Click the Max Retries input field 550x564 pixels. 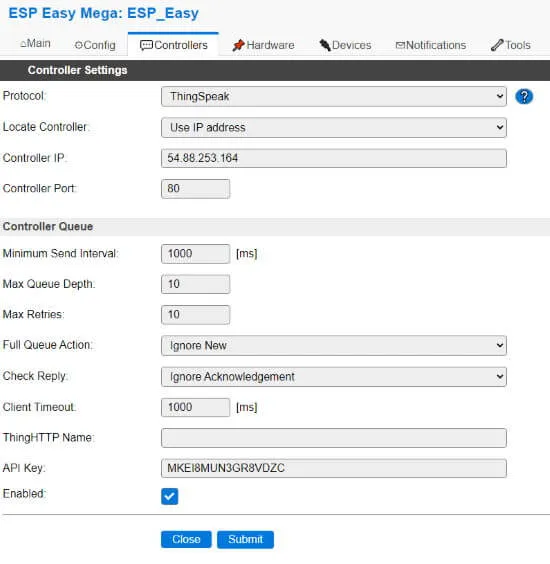point(195,315)
